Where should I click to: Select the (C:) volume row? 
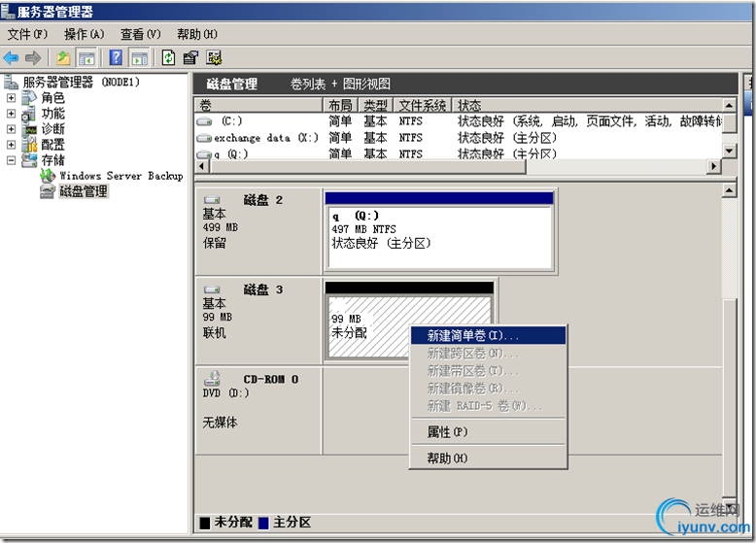pos(459,121)
